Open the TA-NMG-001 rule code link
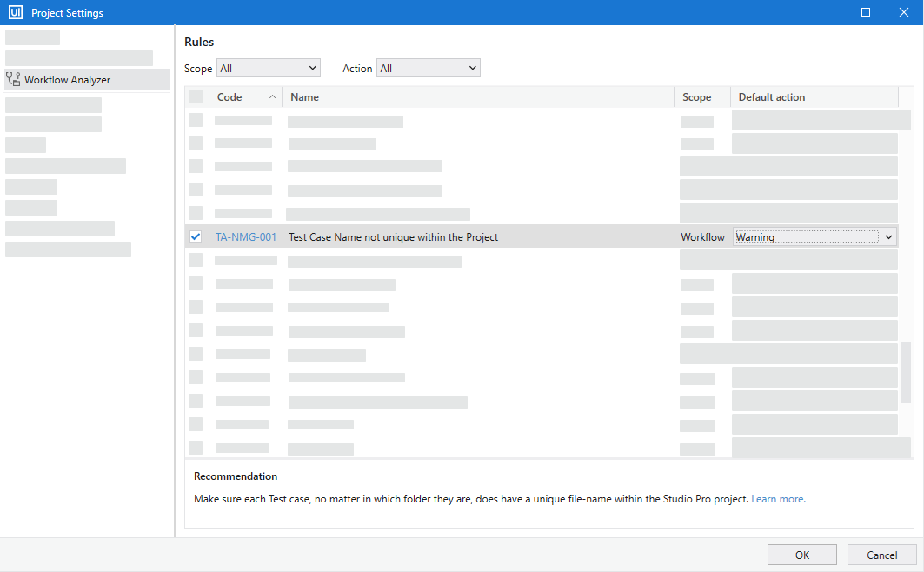 point(246,236)
